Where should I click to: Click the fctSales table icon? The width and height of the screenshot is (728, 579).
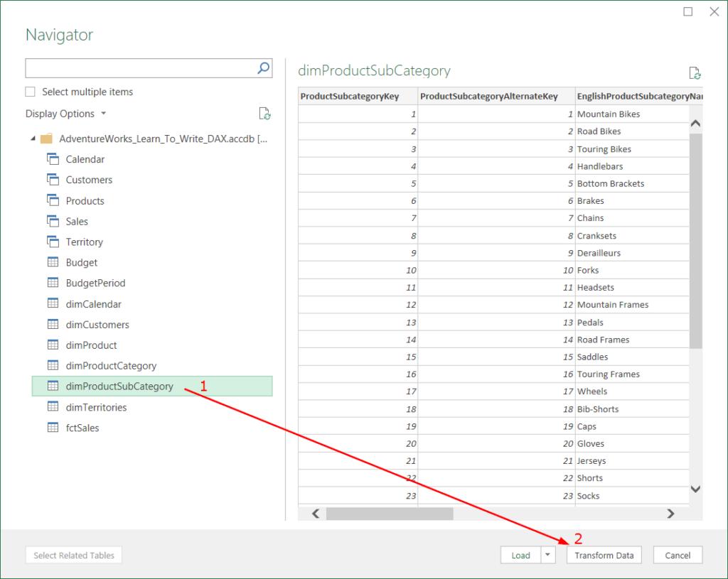pos(53,428)
